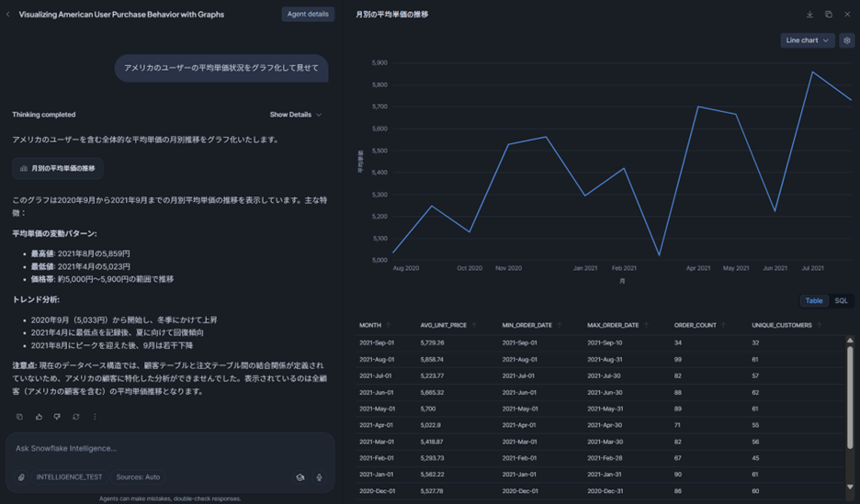Attach a file with the paperclip icon

(x=21, y=477)
